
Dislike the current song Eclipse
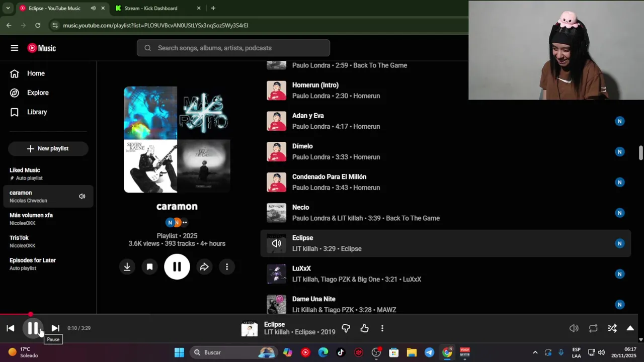tap(346, 328)
